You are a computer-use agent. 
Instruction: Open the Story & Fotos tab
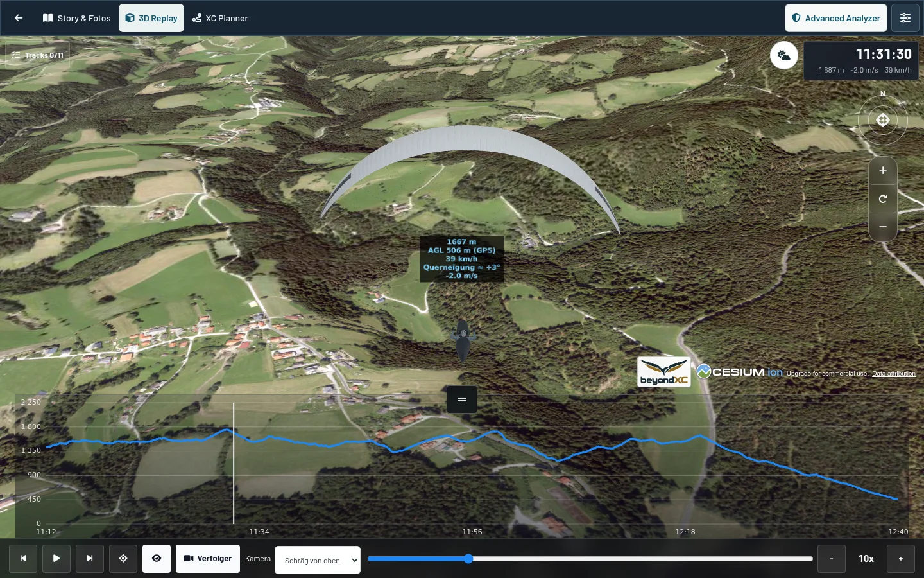pos(77,18)
